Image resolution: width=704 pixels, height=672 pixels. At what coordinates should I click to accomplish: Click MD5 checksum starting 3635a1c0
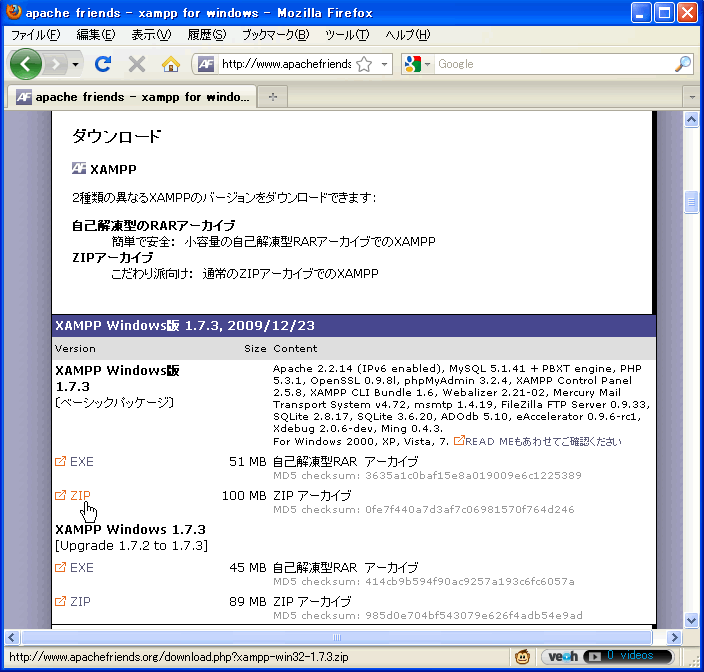[x=427, y=476]
